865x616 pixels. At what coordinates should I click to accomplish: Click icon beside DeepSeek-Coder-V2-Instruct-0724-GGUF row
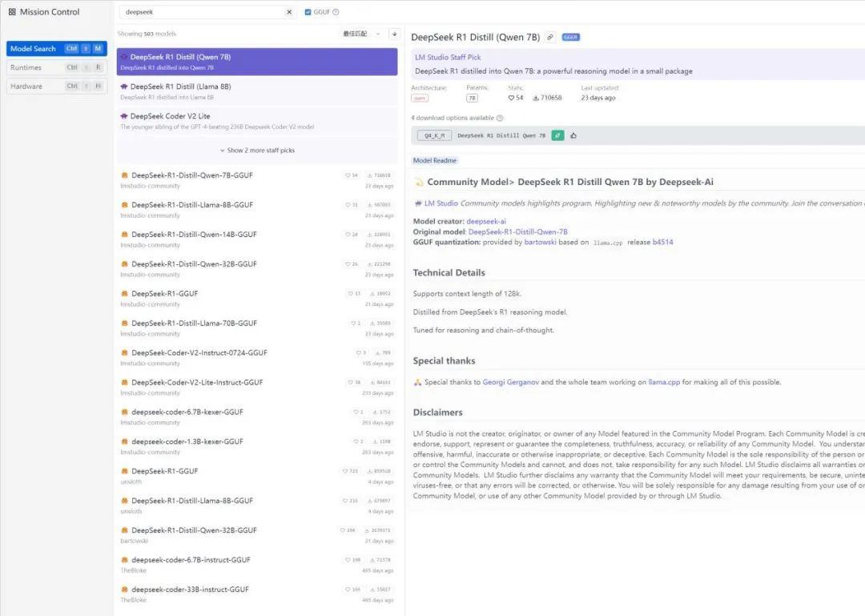pyautogui.click(x=125, y=352)
